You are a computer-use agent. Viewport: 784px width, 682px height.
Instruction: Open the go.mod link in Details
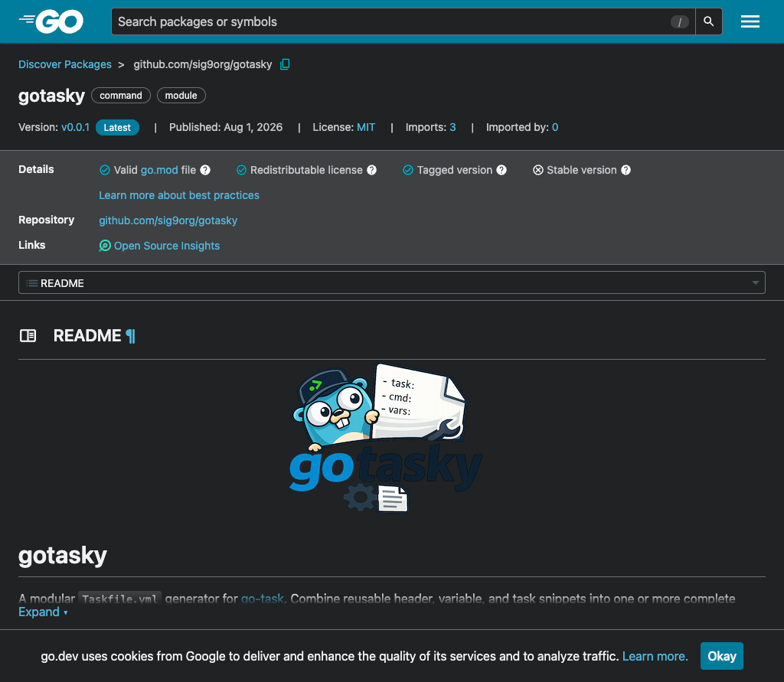159,170
